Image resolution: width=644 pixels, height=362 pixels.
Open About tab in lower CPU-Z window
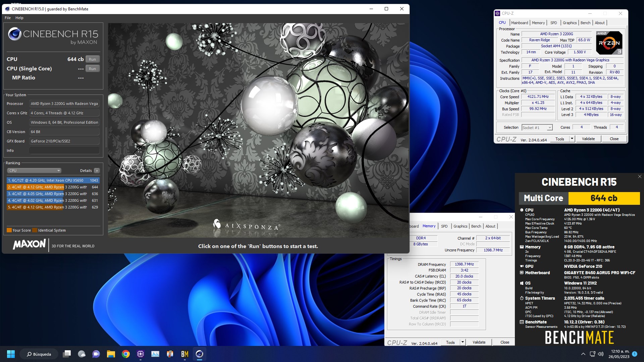click(x=490, y=226)
